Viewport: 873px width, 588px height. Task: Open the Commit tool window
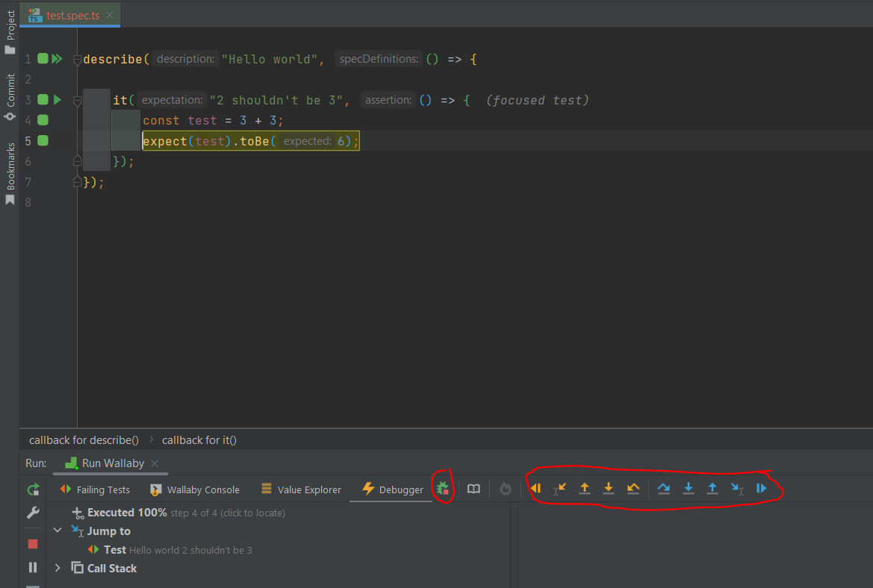click(10, 96)
